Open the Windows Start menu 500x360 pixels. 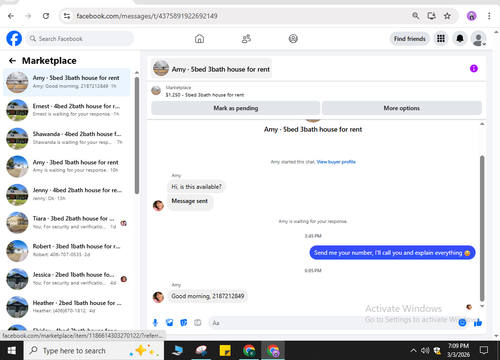click(12, 351)
